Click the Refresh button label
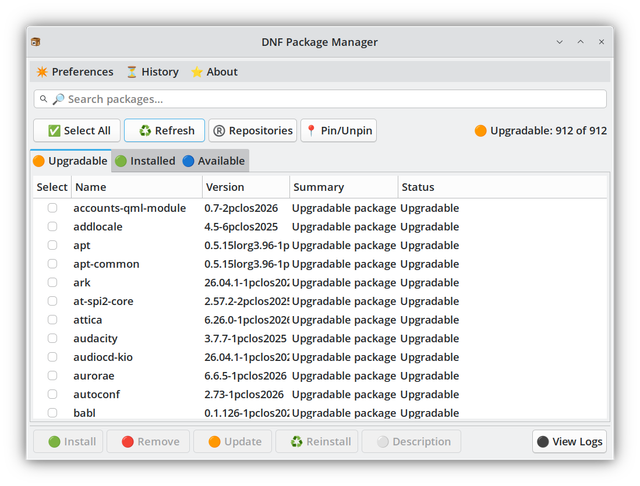 (x=175, y=131)
